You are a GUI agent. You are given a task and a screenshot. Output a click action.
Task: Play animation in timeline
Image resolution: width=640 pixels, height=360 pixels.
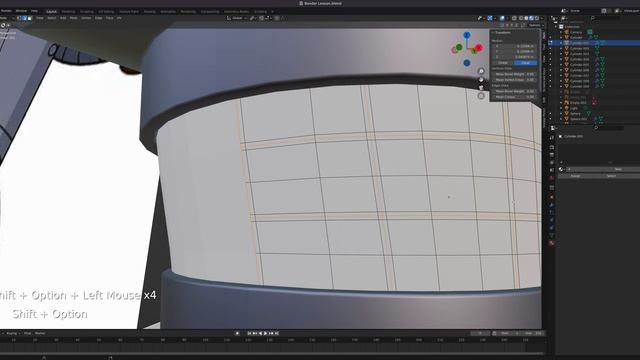pyautogui.click(x=265, y=333)
